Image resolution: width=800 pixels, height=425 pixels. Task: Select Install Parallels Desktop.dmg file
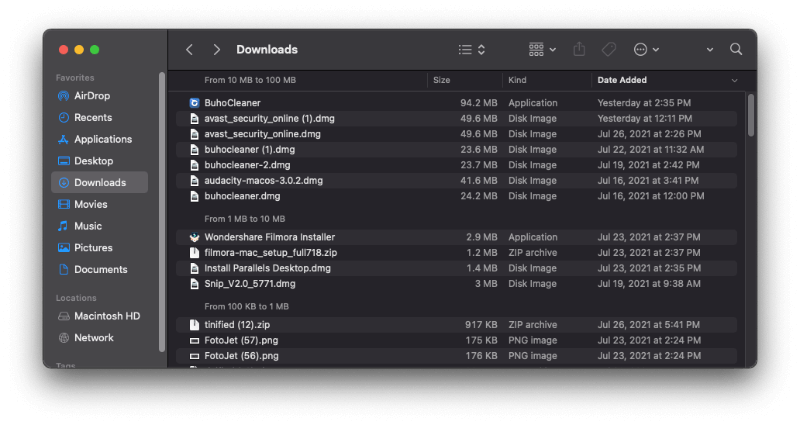coord(267,268)
